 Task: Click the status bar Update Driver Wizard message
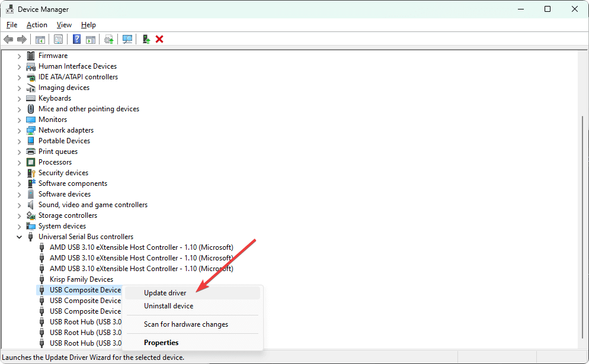[93, 357]
